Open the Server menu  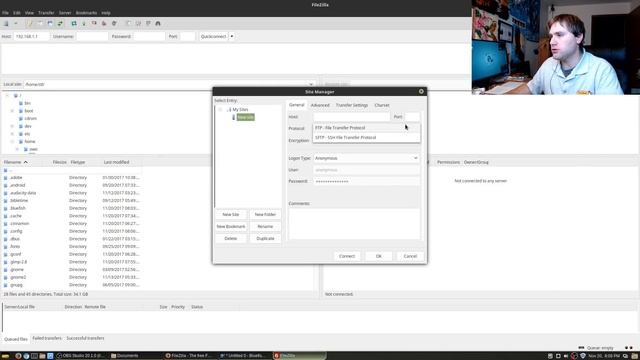65,13
